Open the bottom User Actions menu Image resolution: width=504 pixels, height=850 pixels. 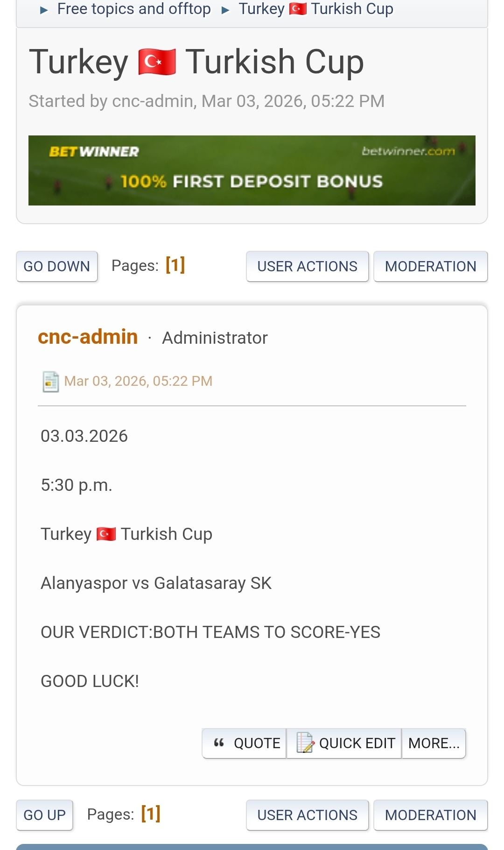(x=307, y=815)
